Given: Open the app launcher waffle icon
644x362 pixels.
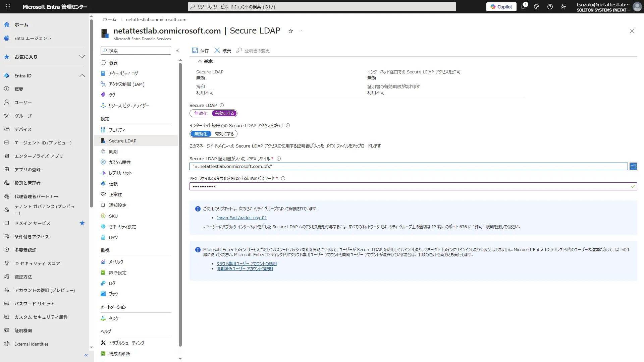Looking at the screenshot, I should [x=8, y=7].
